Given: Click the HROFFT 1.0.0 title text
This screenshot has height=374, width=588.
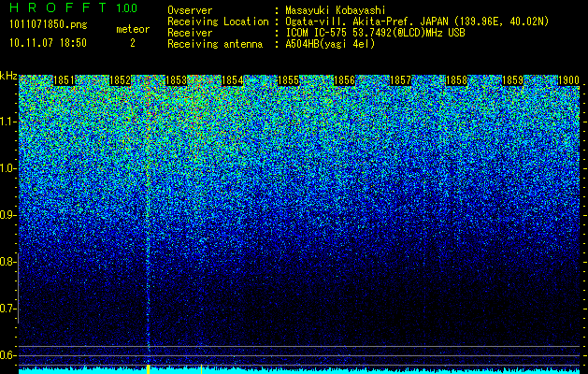Looking at the screenshot, I should [x=74, y=7].
